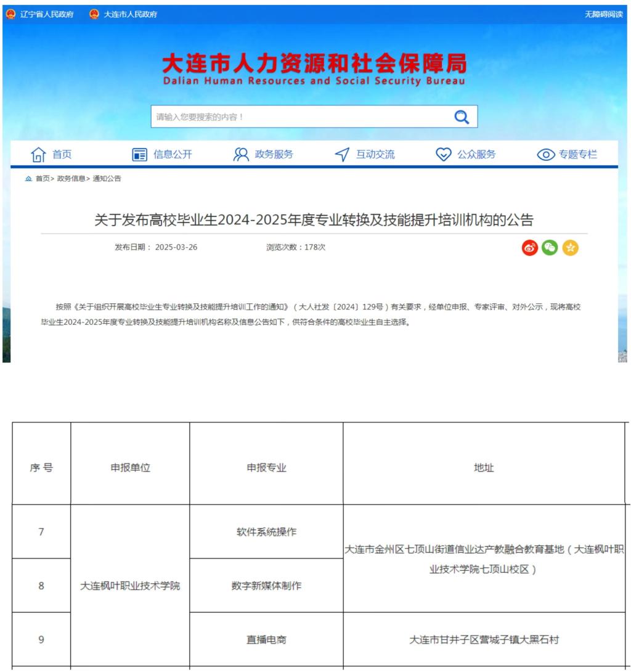Open the 无障碍阅读 accessibility link
Image resolution: width=631 pixels, height=672 pixels.
pyautogui.click(x=603, y=14)
